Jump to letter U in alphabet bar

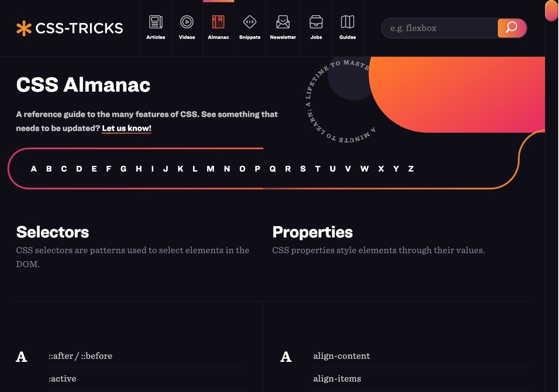point(333,169)
